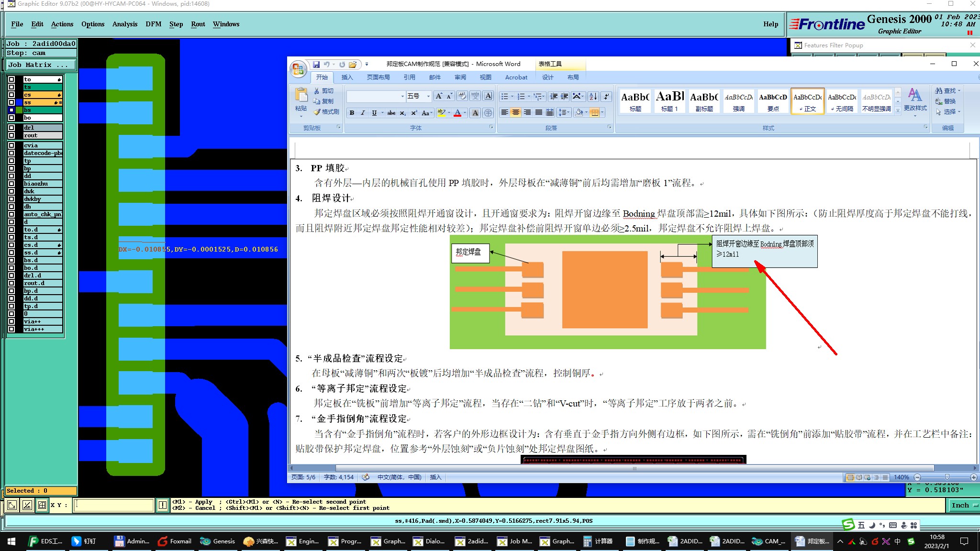Viewport: 980px width, 551px height.
Task: Open the font color dropdown arrow
Action: [465, 113]
